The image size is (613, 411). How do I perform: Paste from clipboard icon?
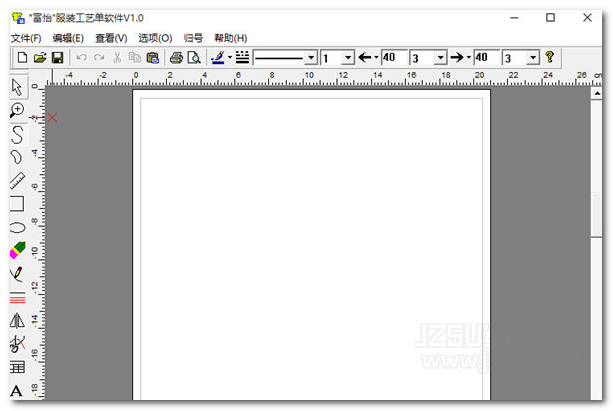pyautogui.click(x=152, y=58)
